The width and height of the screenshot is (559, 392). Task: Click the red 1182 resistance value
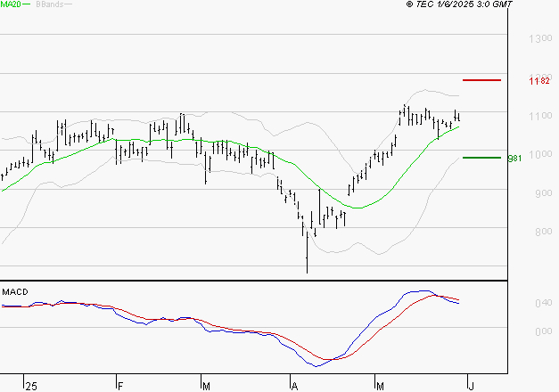coord(538,81)
